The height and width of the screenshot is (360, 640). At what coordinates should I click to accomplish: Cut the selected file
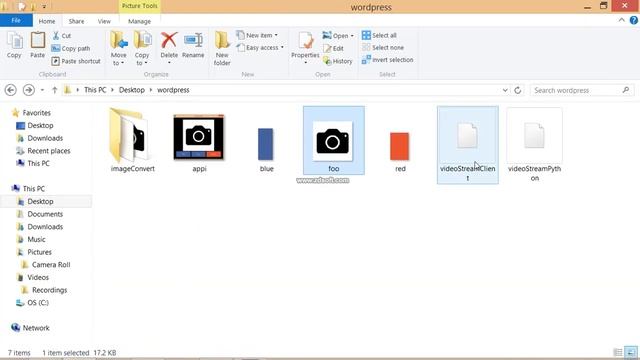[x=62, y=36]
